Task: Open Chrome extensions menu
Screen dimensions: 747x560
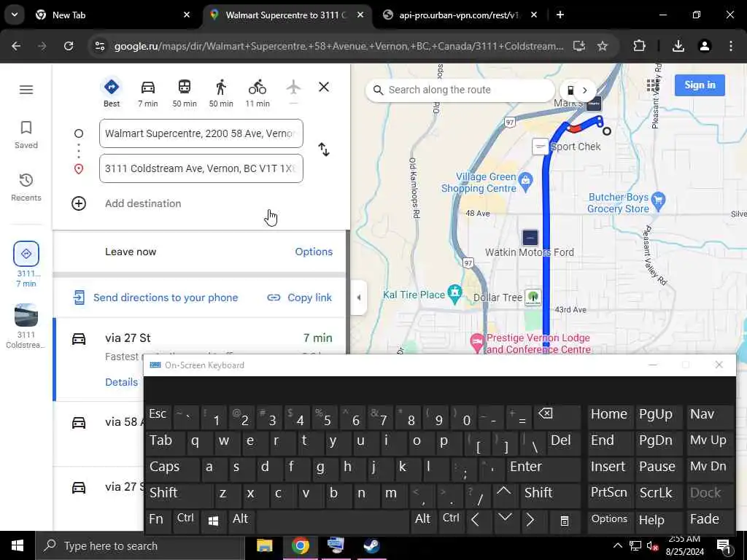Action: (x=639, y=46)
